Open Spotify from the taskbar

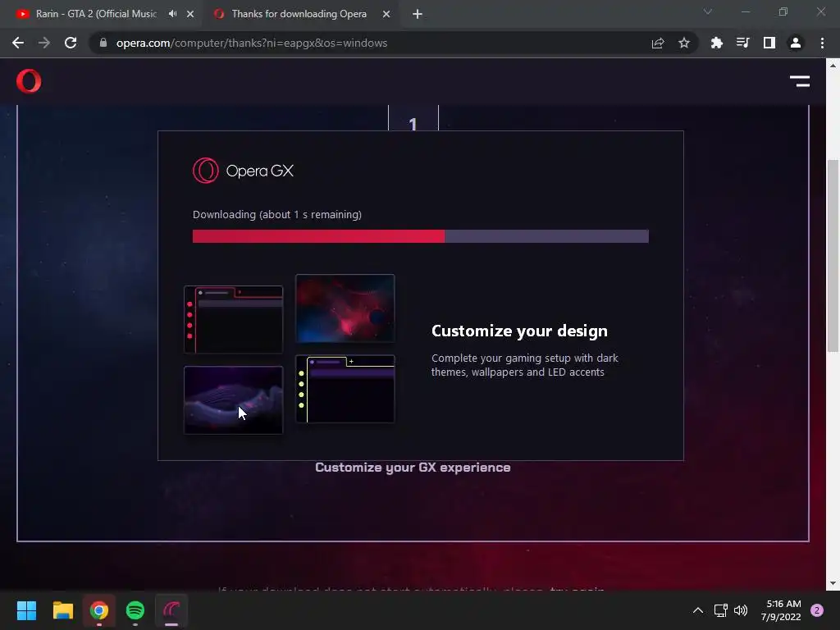coord(135,610)
